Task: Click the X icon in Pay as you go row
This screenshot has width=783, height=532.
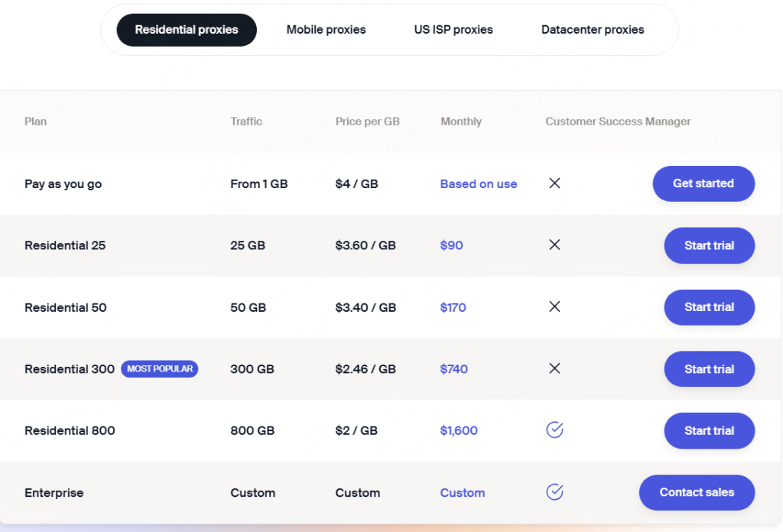Action: (554, 183)
